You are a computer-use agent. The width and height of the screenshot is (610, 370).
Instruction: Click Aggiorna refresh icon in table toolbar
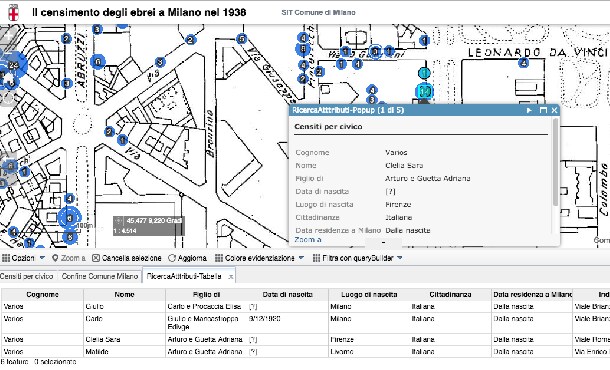tap(172, 258)
